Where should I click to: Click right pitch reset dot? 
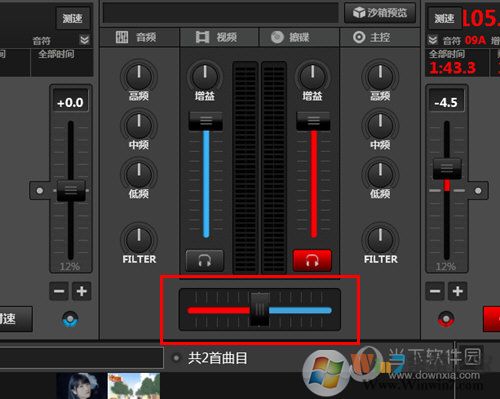coord(478,191)
